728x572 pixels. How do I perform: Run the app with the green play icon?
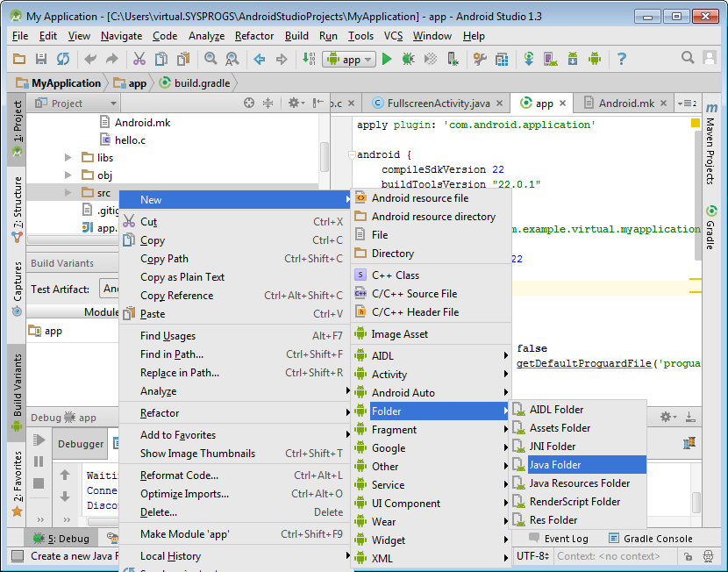point(387,59)
